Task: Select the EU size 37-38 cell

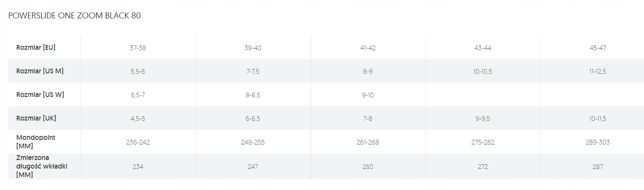Action: pyautogui.click(x=138, y=48)
